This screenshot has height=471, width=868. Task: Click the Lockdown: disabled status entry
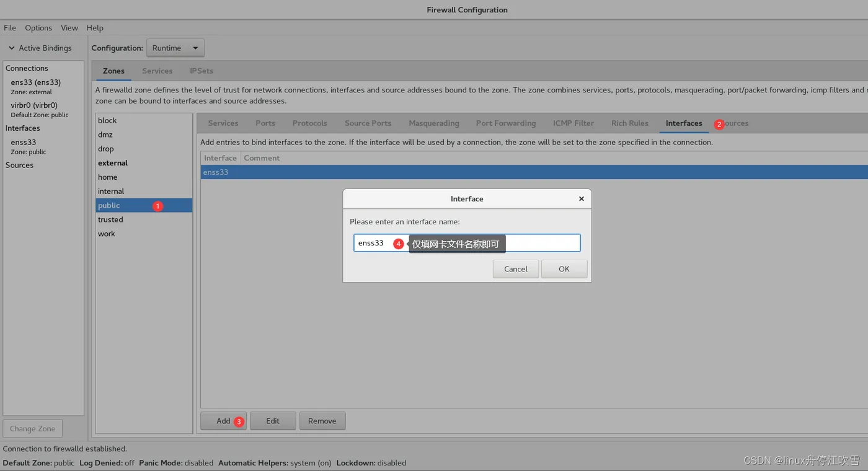point(371,463)
